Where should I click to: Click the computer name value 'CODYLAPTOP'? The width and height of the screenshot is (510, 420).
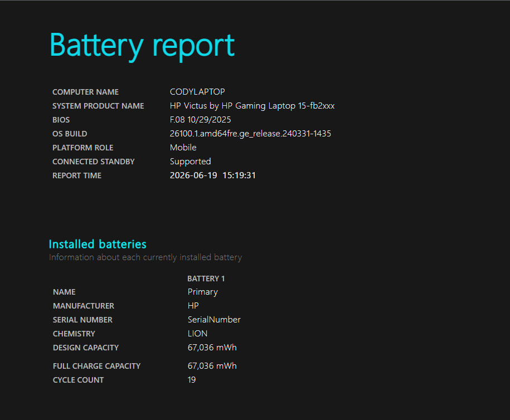coord(197,92)
